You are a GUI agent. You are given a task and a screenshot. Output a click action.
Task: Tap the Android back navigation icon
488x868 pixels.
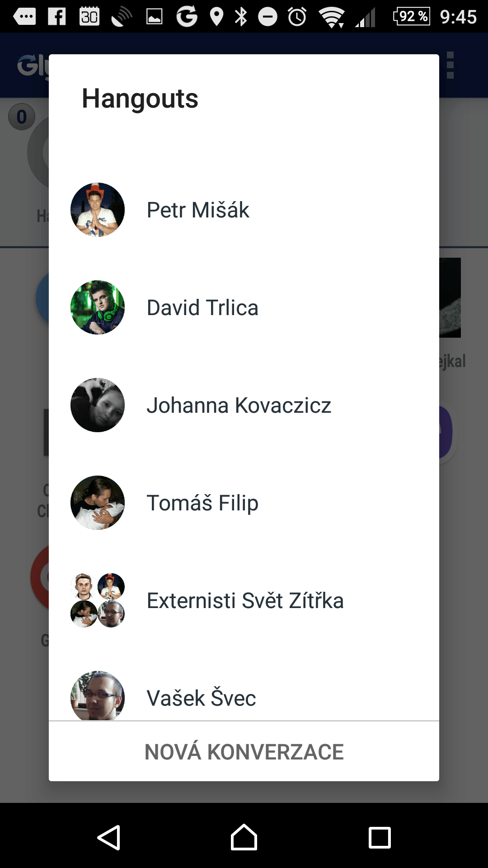[109, 838]
